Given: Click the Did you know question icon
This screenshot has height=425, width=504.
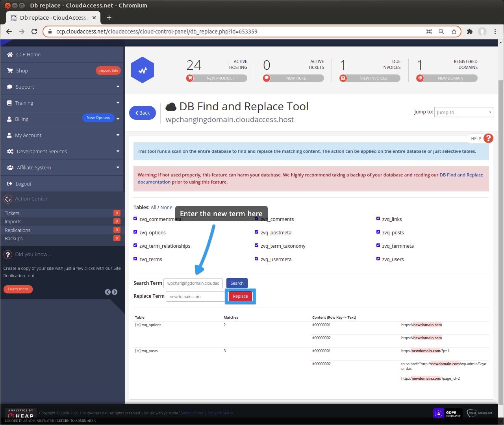Looking at the screenshot, I should click(x=8, y=254).
